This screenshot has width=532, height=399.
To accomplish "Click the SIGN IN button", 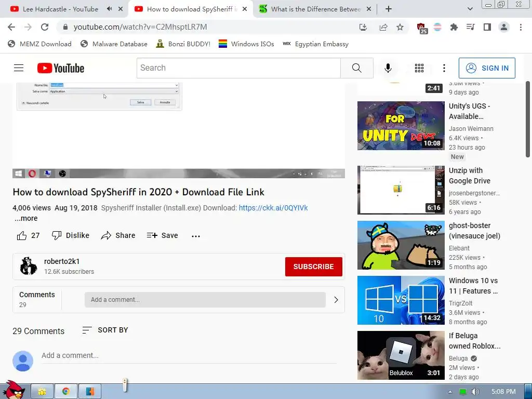I will 487,68.
